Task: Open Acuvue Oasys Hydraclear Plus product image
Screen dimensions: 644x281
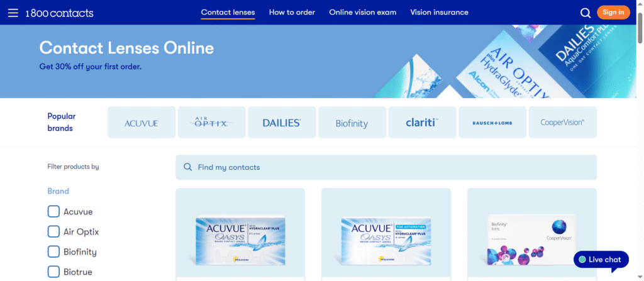Action: (240, 240)
